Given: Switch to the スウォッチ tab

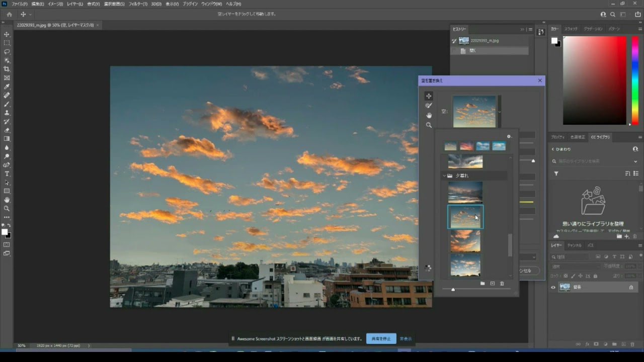Looking at the screenshot, I should pyautogui.click(x=571, y=29).
